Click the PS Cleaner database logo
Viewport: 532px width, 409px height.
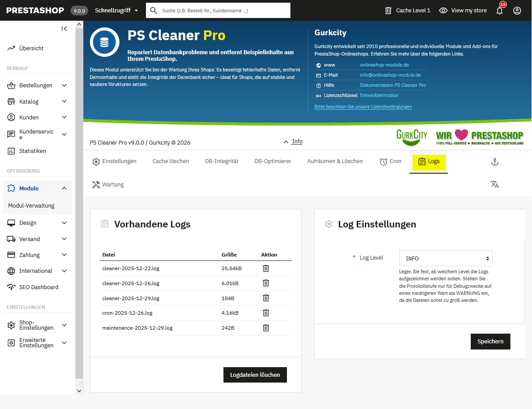104,42
